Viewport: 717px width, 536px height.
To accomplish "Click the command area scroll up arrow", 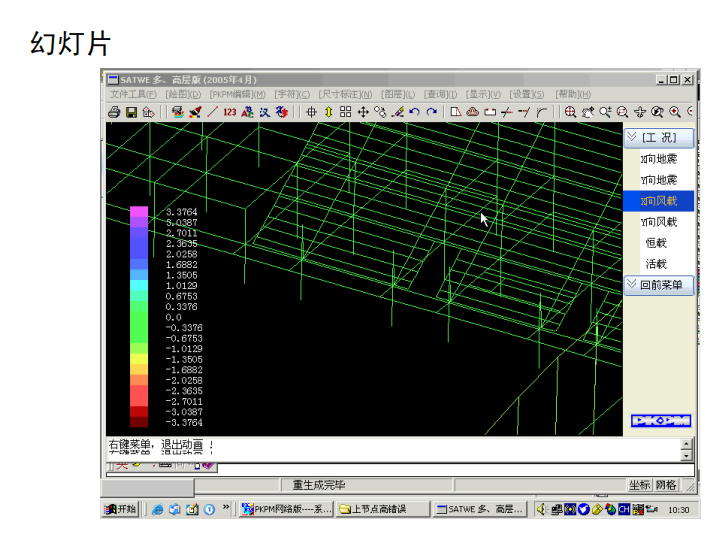I will click(686, 444).
